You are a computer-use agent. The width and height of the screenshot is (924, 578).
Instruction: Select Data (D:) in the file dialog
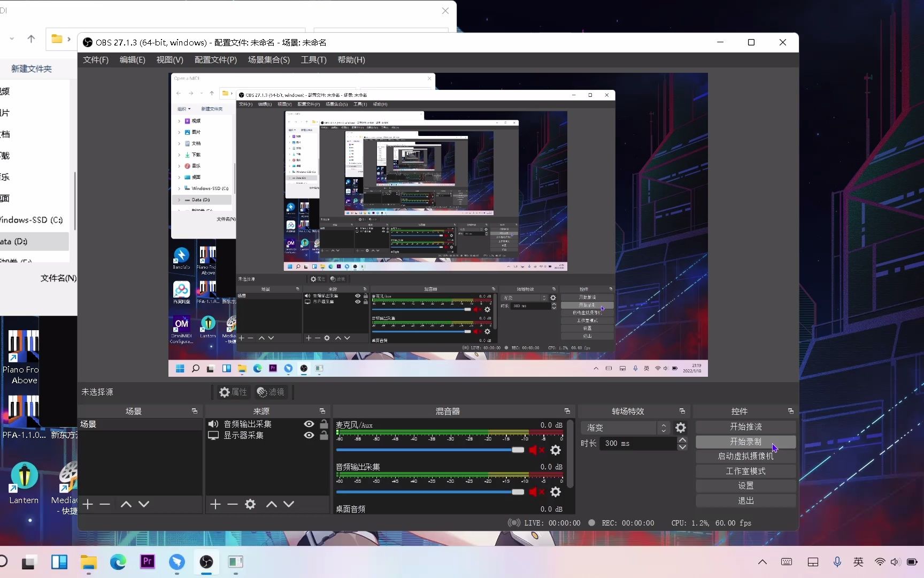click(x=34, y=241)
